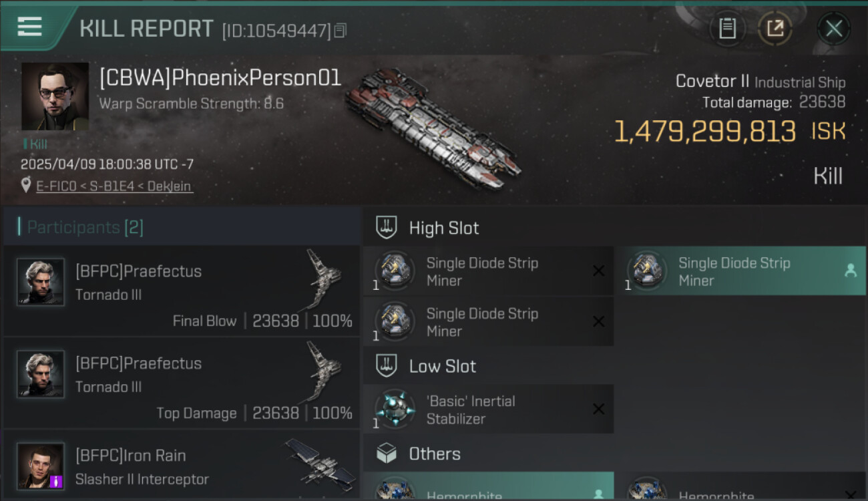Click the clipboard report icon

point(727,28)
